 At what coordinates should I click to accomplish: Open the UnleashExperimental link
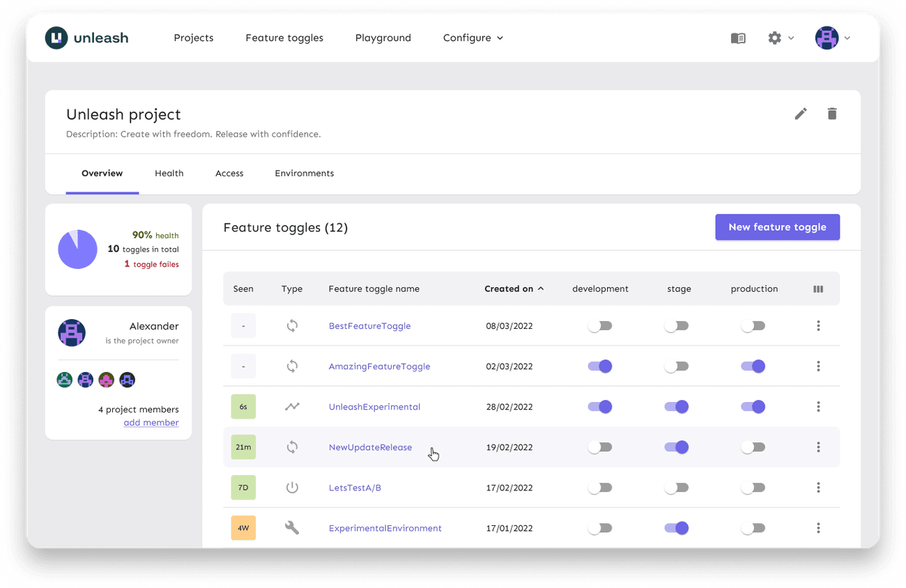point(374,407)
